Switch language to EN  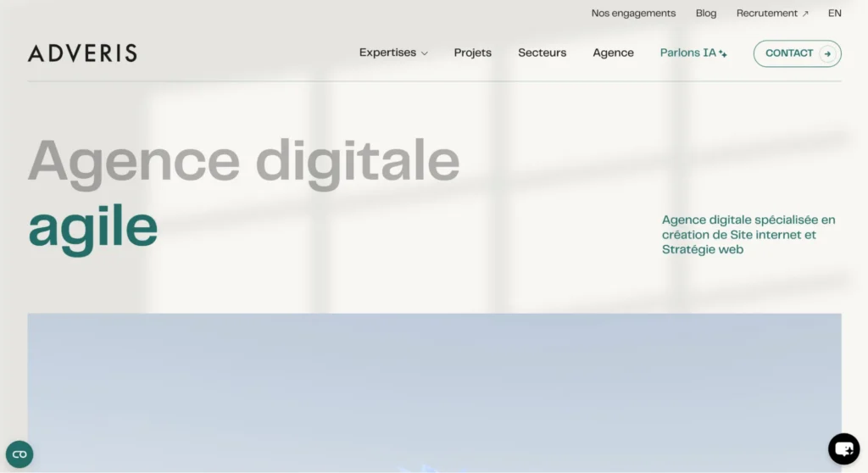(x=834, y=14)
